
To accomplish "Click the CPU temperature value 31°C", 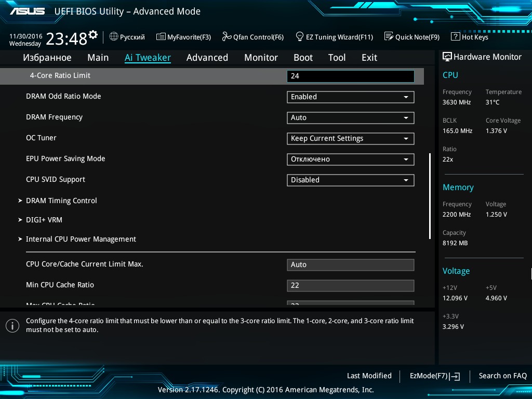I will pyautogui.click(x=493, y=102).
